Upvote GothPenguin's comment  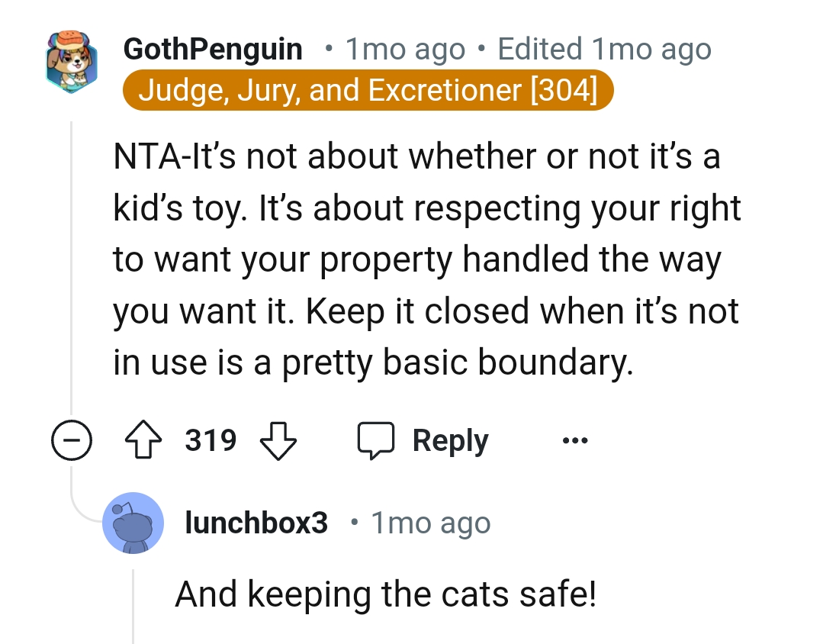145,441
